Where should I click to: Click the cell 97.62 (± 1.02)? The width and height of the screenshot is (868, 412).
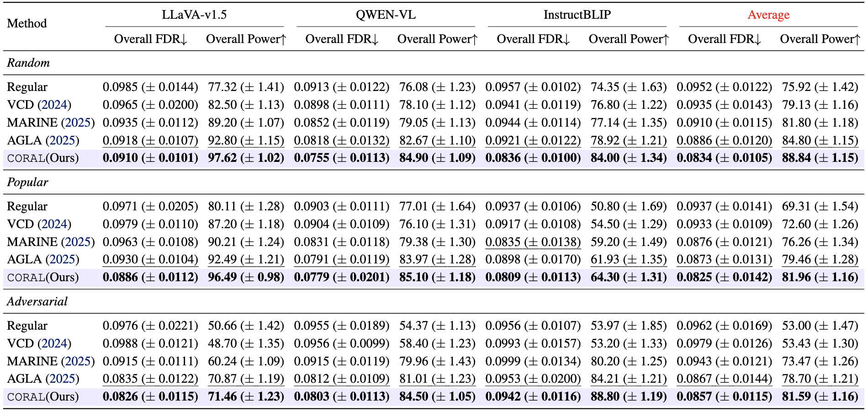click(x=246, y=158)
